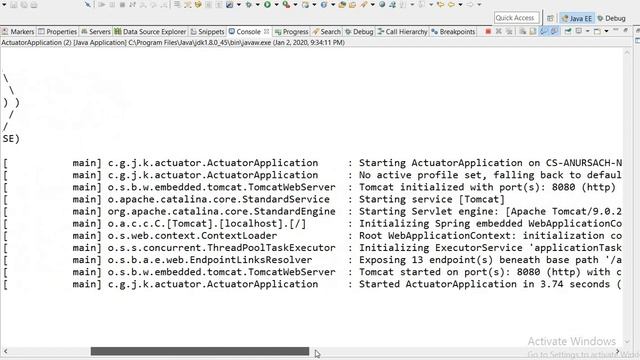This screenshot has height=360, width=640.
Task: Open the External Tools dropdown arrow
Action: pos(296,4)
